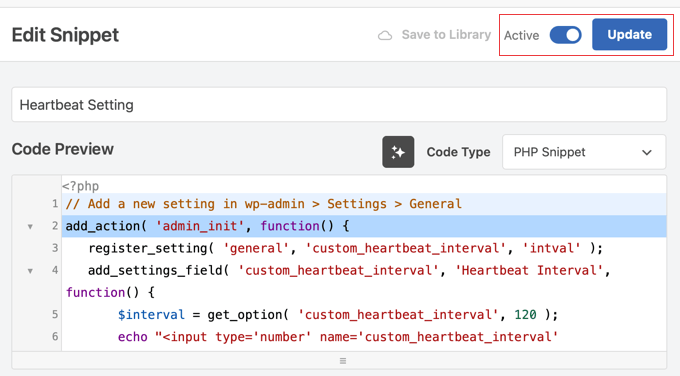Click the Code Type label
This screenshot has width=680, height=376.
click(x=458, y=152)
